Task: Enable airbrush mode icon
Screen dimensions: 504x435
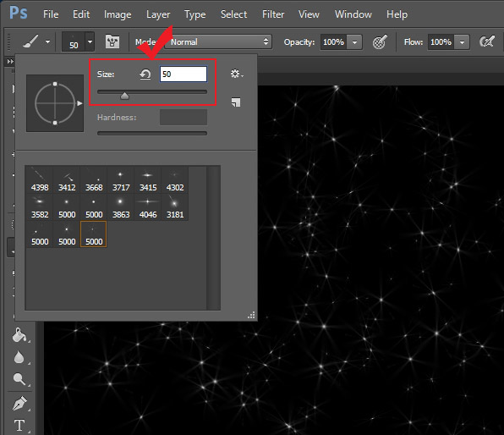Action: (486, 41)
